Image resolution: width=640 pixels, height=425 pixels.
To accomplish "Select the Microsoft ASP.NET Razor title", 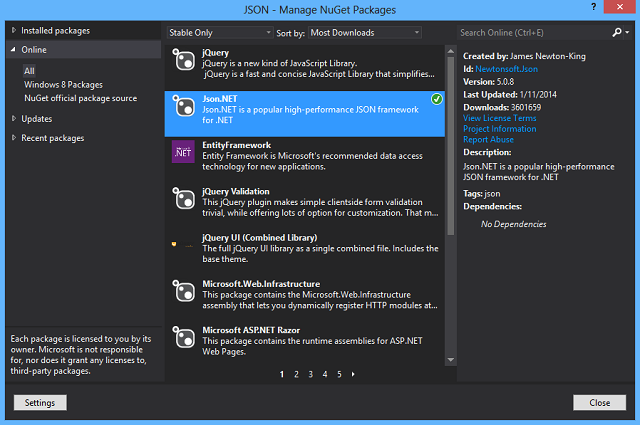I will pos(251,330).
